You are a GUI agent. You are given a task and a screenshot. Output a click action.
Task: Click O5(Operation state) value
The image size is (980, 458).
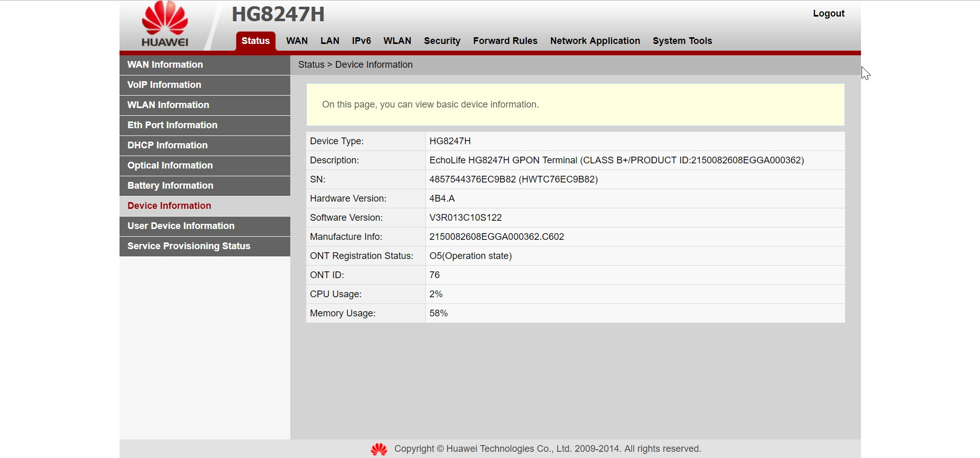coord(470,256)
